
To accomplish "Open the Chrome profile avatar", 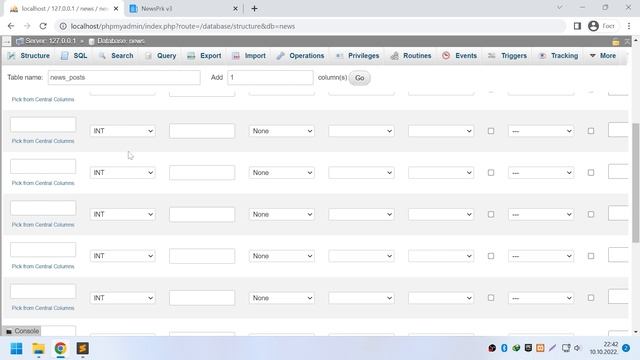I will [x=593, y=26].
